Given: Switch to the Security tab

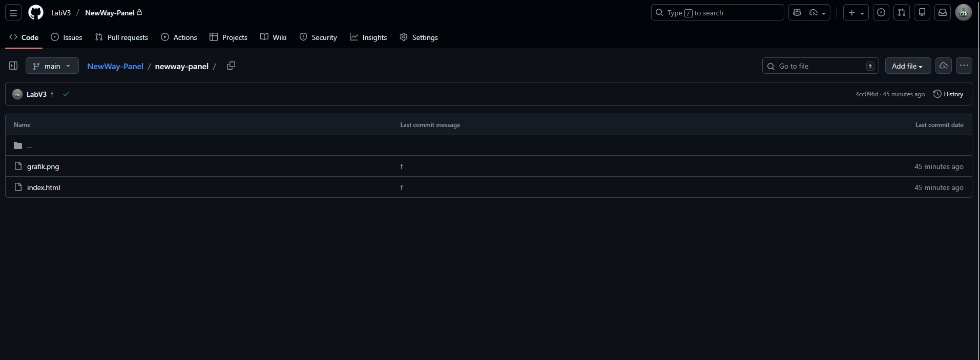Looking at the screenshot, I should pos(318,37).
